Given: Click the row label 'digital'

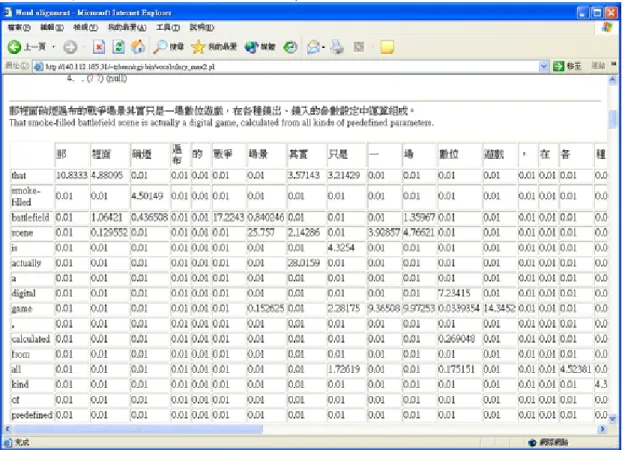Looking at the screenshot, I should click(24, 293).
